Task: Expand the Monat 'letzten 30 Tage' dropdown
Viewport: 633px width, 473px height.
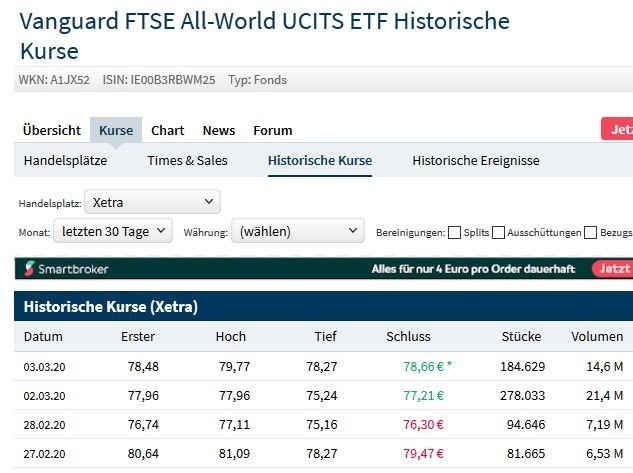Action: point(113,231)
